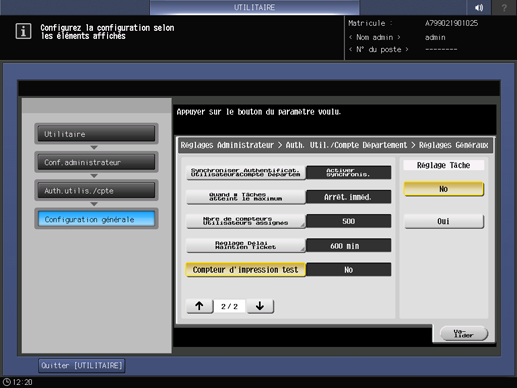
Task: Click the UTILITAIRE tab at the top
Action: 254,7
